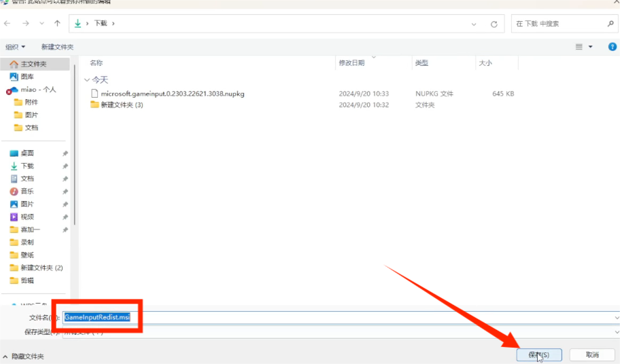Open the 音乐 music folder in sidebar

27,192
